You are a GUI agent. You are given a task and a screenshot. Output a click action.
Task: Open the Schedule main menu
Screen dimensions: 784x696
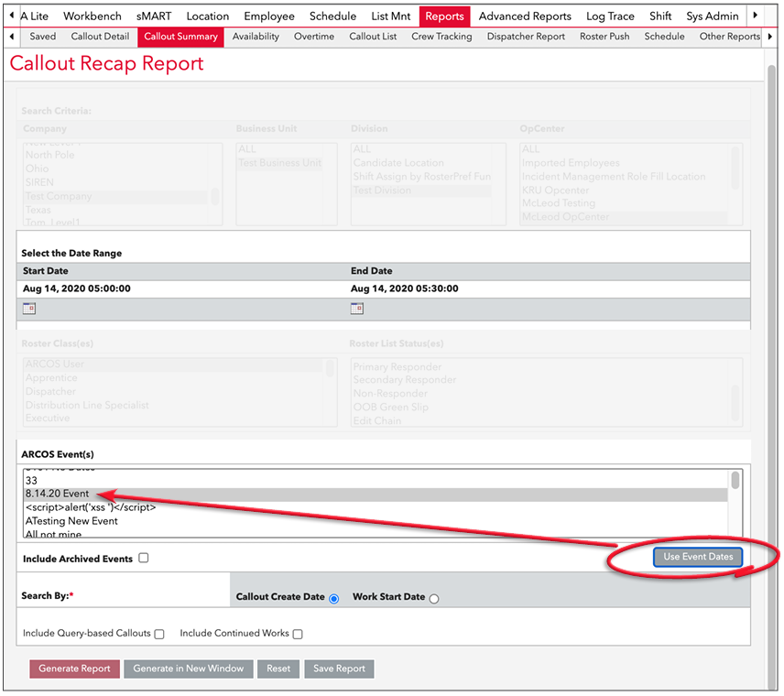click(333, 16)
